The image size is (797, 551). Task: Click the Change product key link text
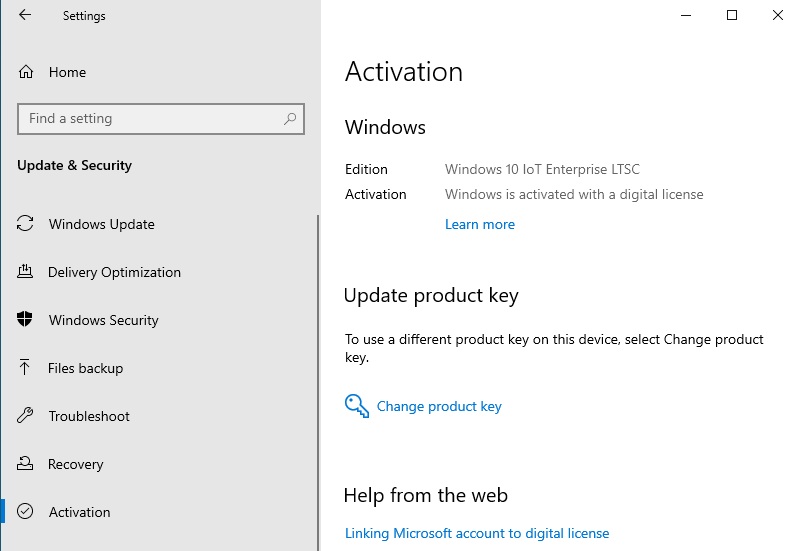(439, 406)
